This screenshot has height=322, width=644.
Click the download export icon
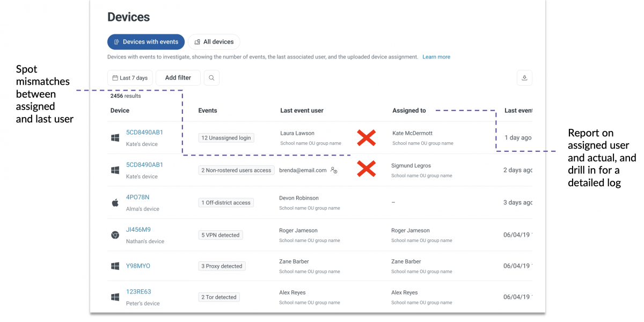[x=524, y=78]
